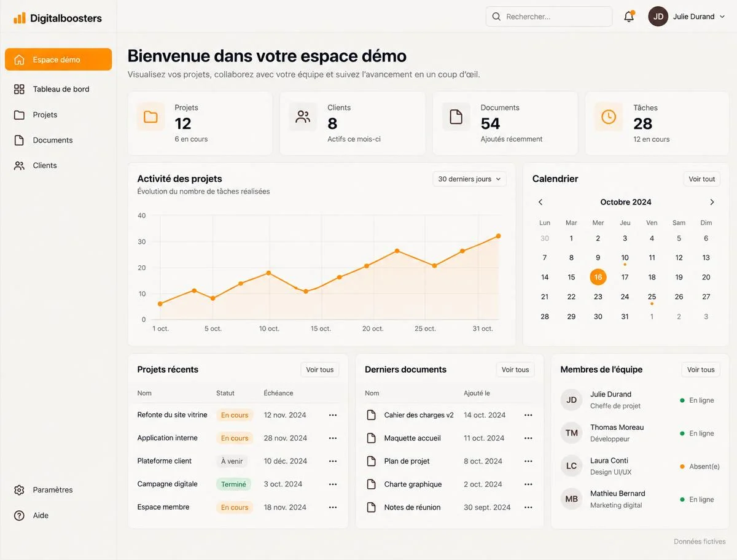Click Voir tout in Calendrier
737x560 pixels.
[701, 179]
